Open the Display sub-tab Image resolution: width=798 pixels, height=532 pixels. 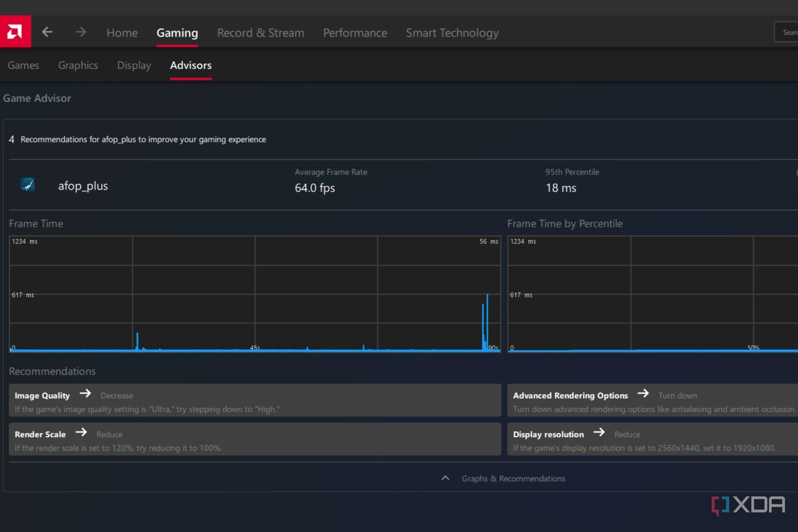pos(134,65)
